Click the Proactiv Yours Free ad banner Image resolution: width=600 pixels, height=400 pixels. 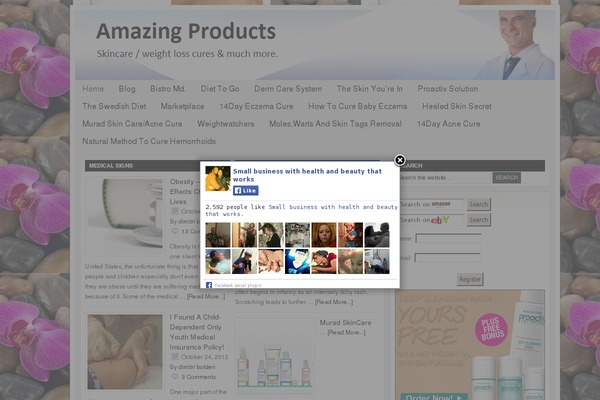[470, 344]
